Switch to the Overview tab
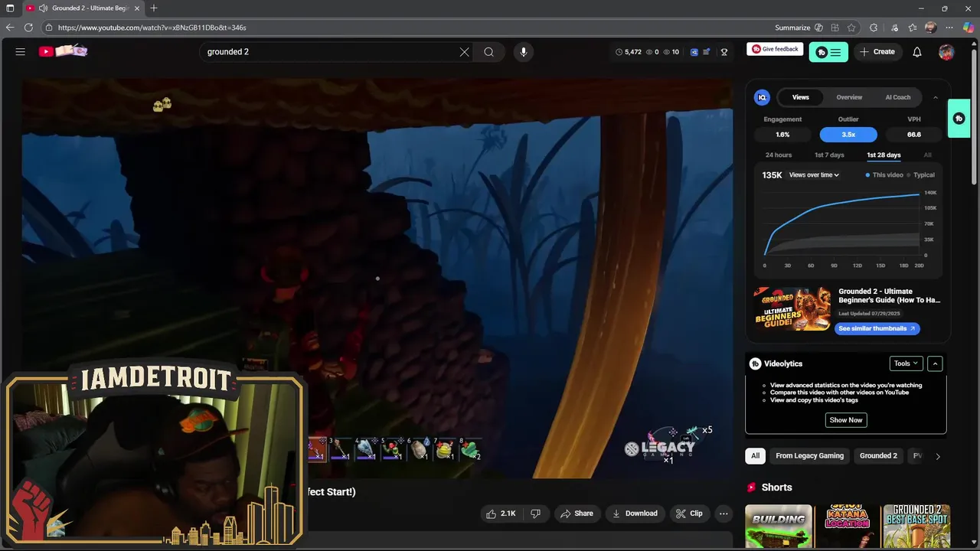 (849, 97)
